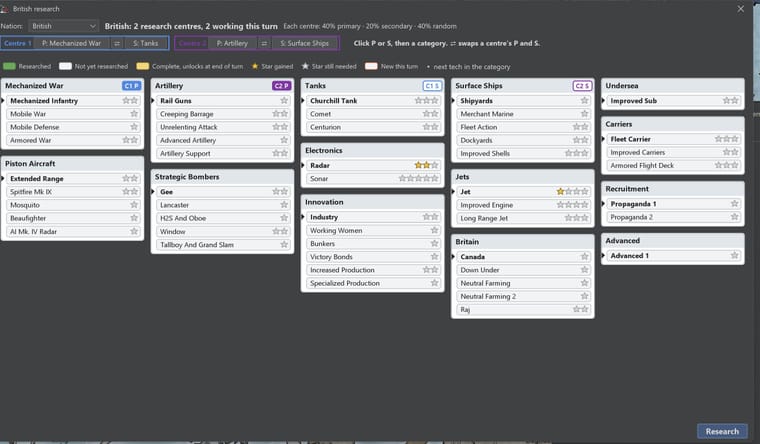Click the swap icon in Centre 1
The width and height of the screenshot is (760, 444).
[x=117, y=43]
